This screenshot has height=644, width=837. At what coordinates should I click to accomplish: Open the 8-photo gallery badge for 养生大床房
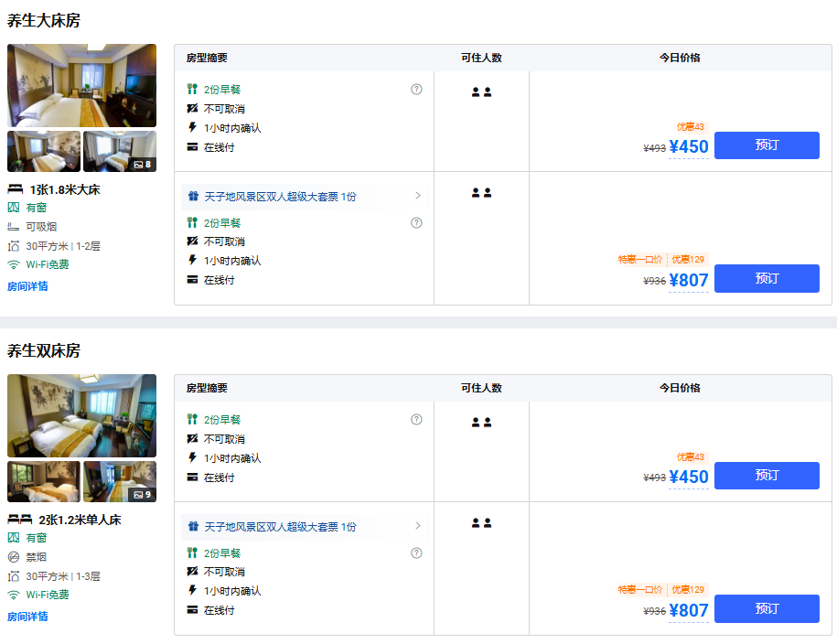point(142,165)
